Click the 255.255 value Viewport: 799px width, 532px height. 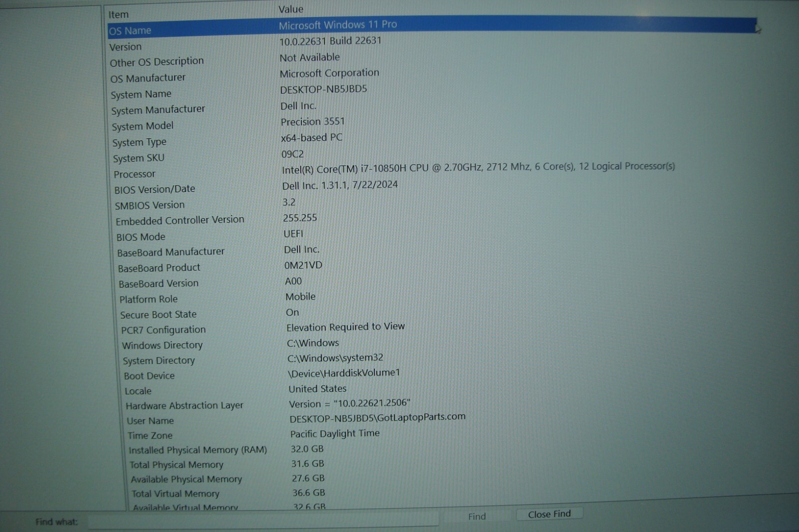pyautogui.click(x=300, y=218)
